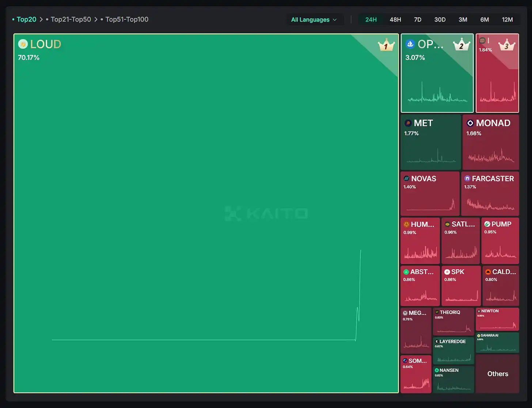The image size is (532, 408).
Task: Click the NANSEN name label
Action: [449, 370]
